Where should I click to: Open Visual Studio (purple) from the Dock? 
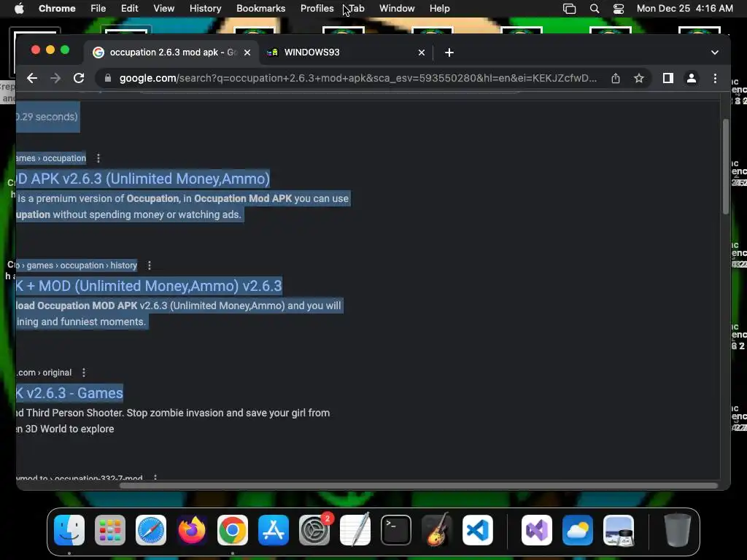click(537, 530)
